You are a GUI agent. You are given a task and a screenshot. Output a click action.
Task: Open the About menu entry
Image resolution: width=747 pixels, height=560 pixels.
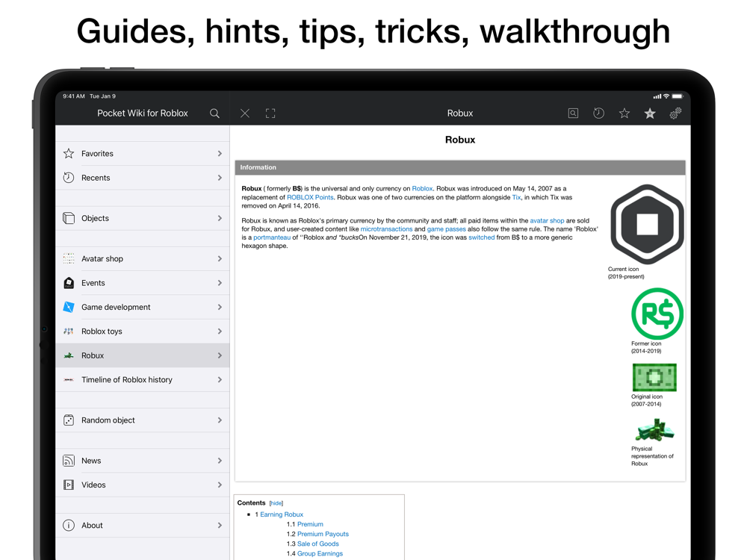[x=143, y=525]
